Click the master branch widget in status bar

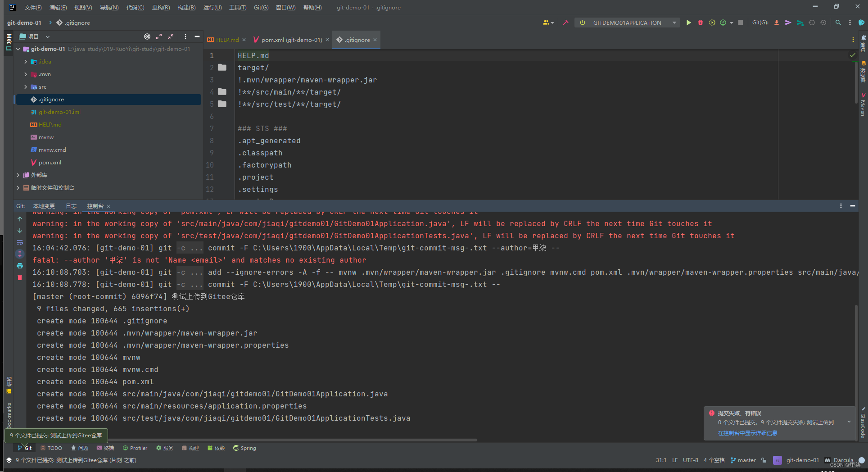coord(743,460)
